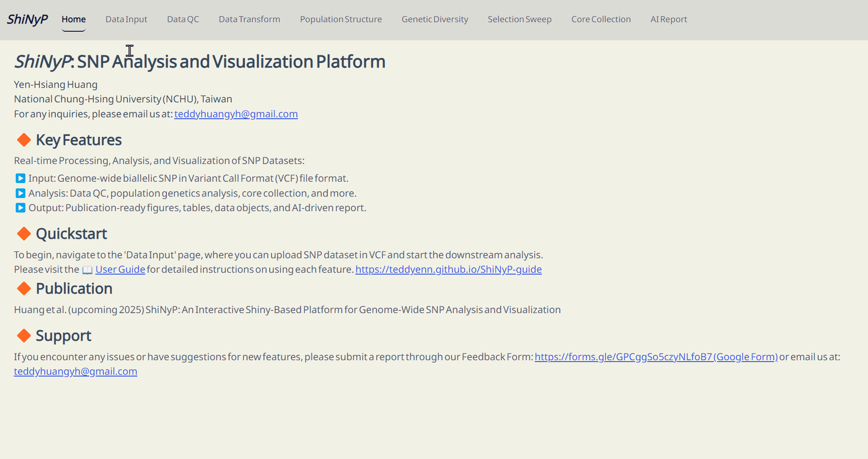
Task: Click the ShiNyP brand logo in navbar
Action: [27, 19]
